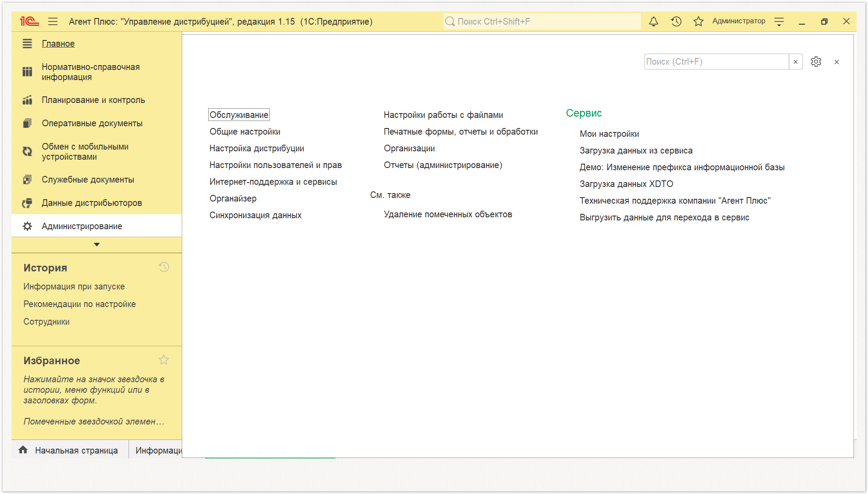Open notifications bell icon
868x494 pixels.
pyautogui.click(x=654, y=21)
